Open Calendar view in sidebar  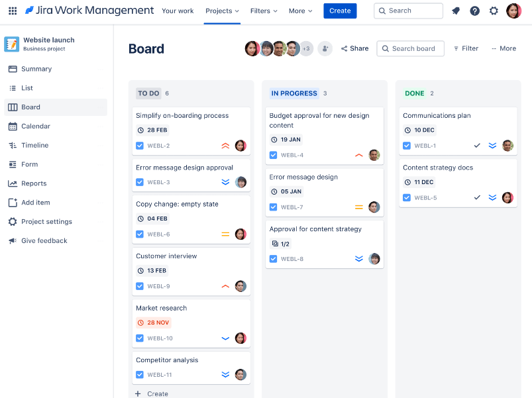(56, 126)
